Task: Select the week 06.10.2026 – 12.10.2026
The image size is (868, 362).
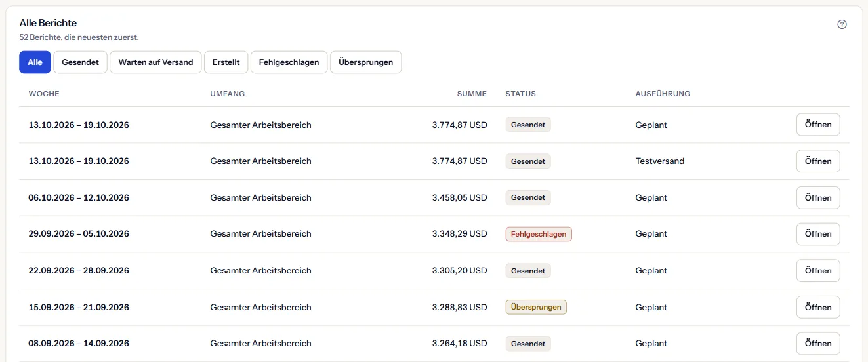Action: [79, 197]
